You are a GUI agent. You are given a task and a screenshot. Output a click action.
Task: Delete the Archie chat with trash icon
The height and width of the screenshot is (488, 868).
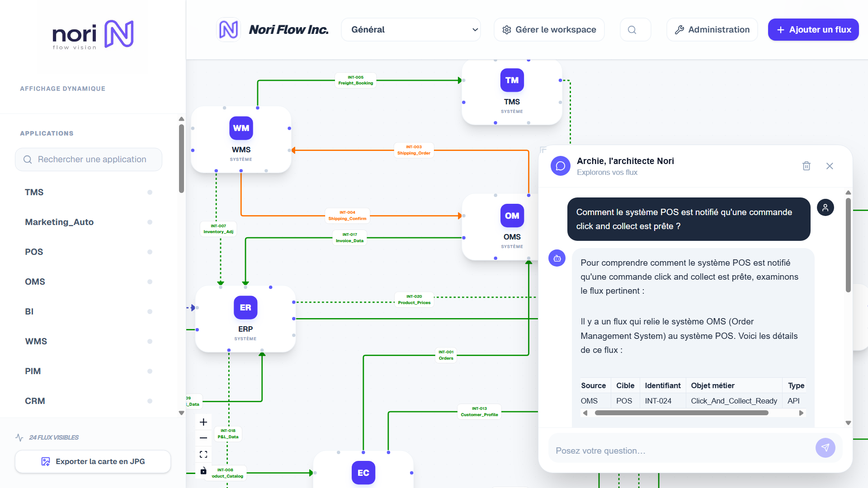806,166
